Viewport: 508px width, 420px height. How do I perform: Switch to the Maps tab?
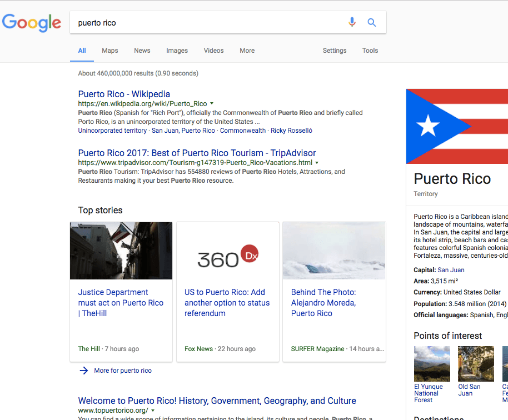tap(110, 51)
